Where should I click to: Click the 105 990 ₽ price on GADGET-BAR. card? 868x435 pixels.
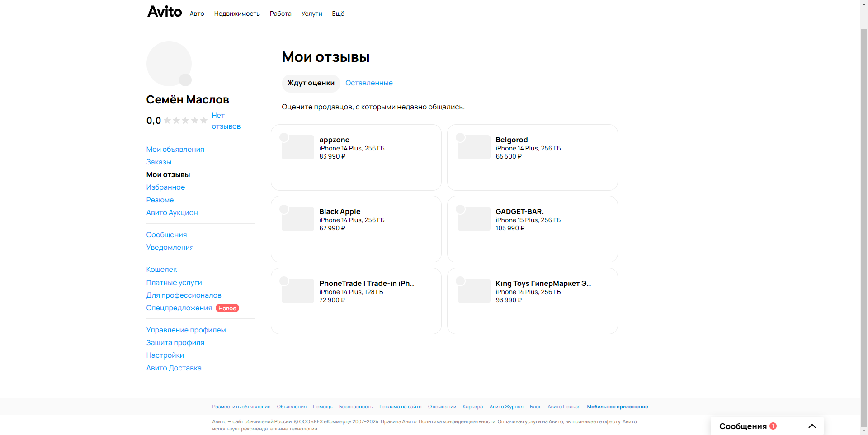click(510, 229)
